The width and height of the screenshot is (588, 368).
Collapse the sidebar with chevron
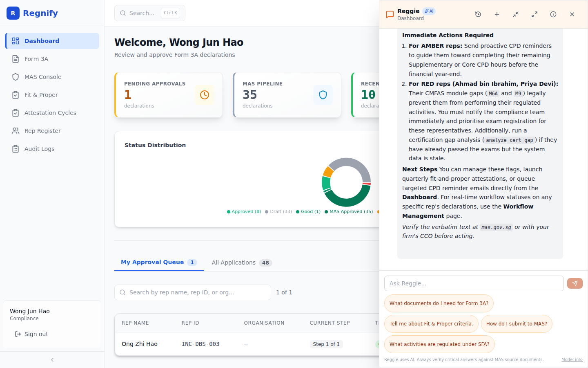[52, 360]
